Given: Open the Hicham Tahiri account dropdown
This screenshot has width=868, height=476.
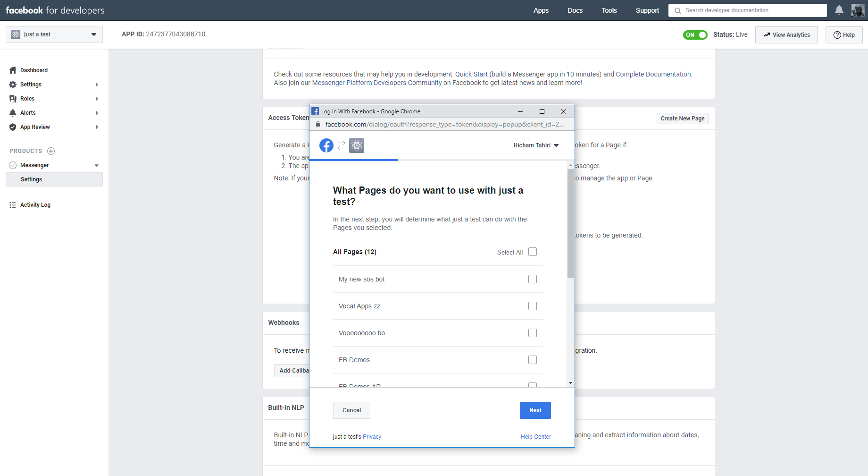Looking at the screenshot, I should pyautogui.click(x=536, y=145).
